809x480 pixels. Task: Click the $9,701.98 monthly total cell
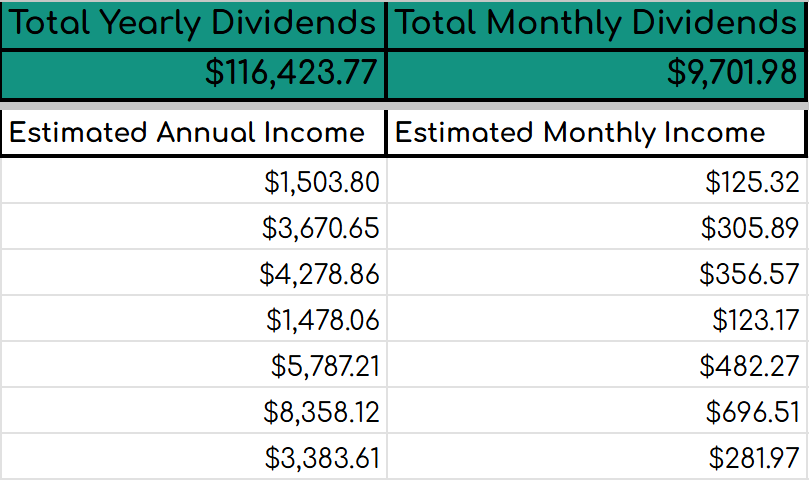597,74
